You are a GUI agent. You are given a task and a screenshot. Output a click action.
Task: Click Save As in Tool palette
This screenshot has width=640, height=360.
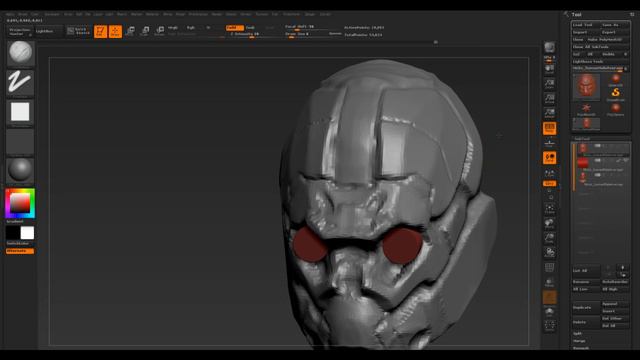615,25
